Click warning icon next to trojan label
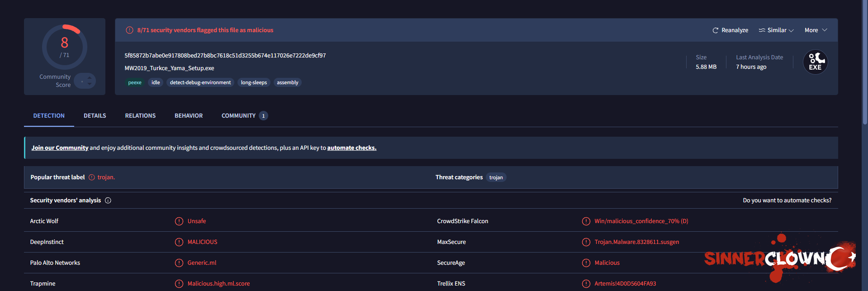 pyautogui.click(x=92, y=177)
